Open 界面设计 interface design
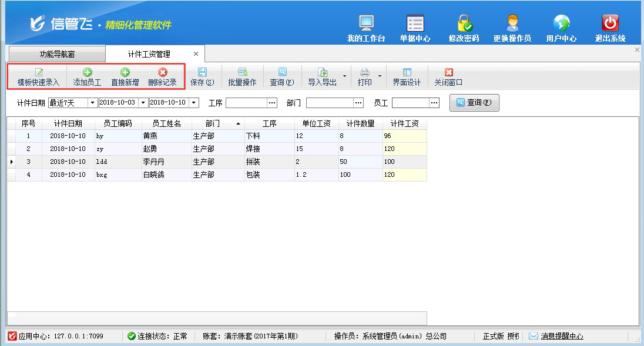The height and width of the screenshot is (346, 644). pos(407,77)
